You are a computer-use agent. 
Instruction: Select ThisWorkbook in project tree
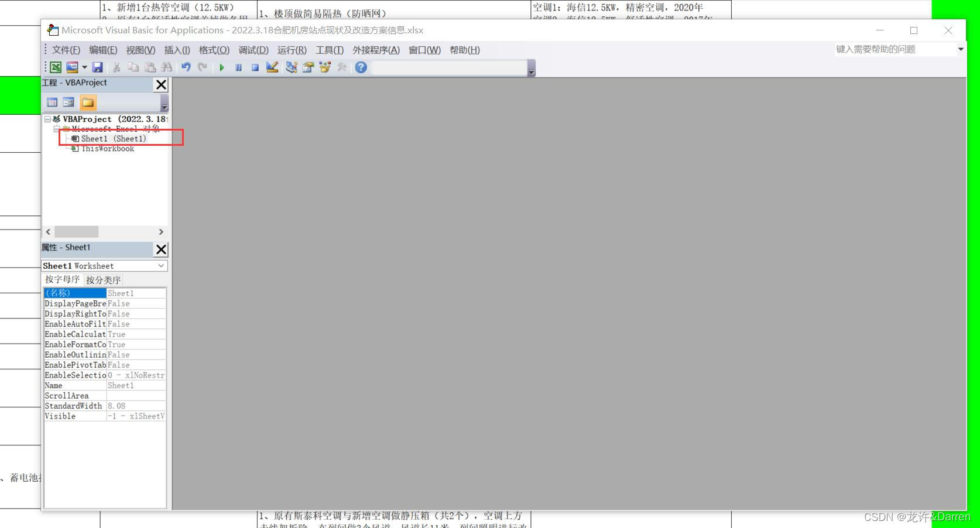(x=108, y=149)
